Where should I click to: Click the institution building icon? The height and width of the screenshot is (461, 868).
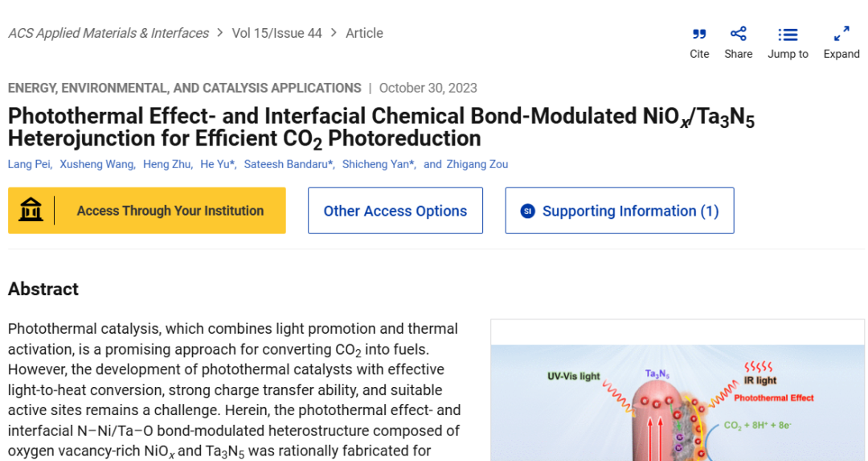tap(31, 211)
